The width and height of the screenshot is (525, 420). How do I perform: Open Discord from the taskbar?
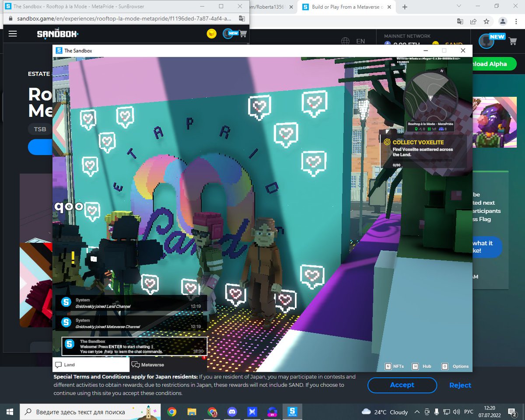click(x=232, y=412)
